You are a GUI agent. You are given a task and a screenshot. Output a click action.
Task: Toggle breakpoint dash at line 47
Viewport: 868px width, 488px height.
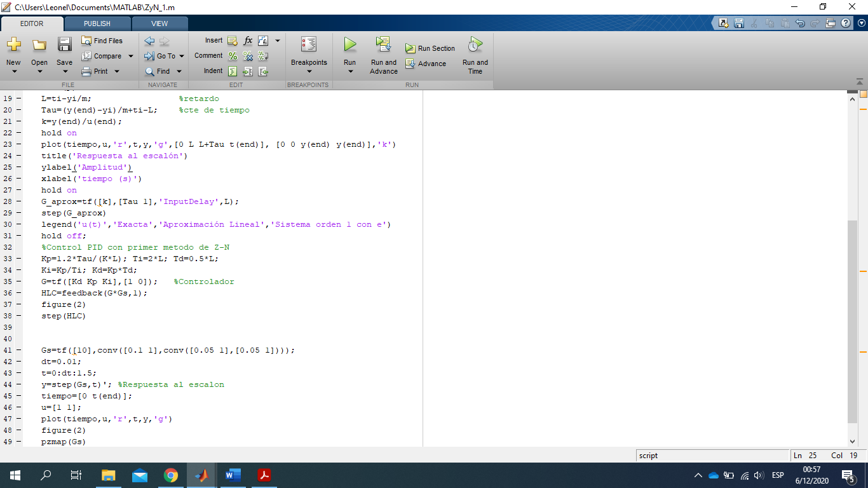(x=18, y=419)
